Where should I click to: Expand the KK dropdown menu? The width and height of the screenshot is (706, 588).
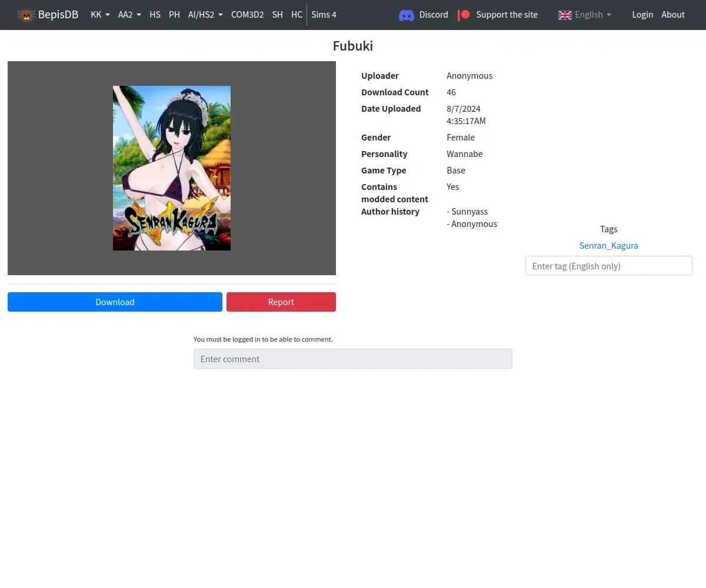(100, 15)
